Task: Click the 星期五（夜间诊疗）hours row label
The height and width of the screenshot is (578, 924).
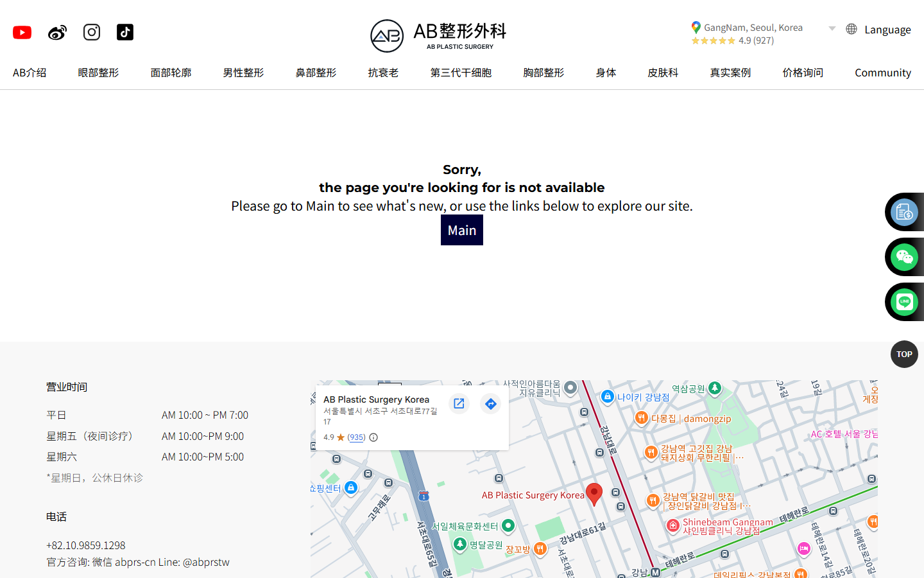Action: pos(92,436)
